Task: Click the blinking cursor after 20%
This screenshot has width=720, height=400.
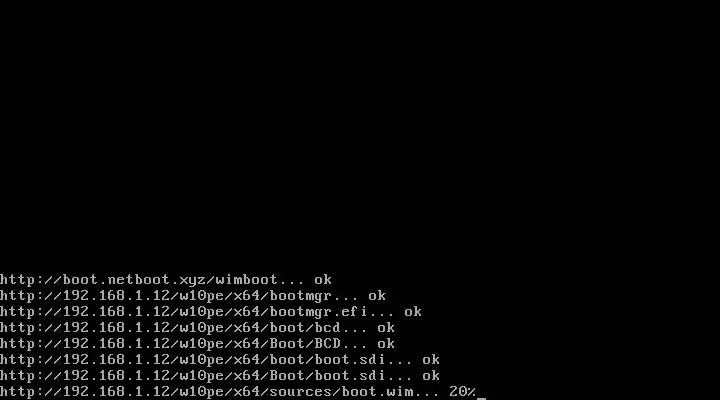Action: [481, 397]
